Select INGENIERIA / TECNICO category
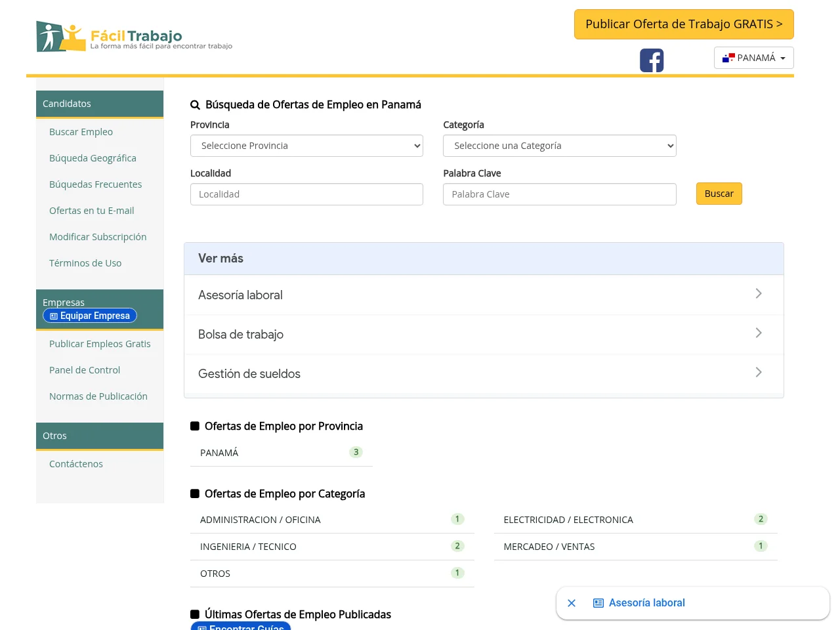 coord(332,547)
